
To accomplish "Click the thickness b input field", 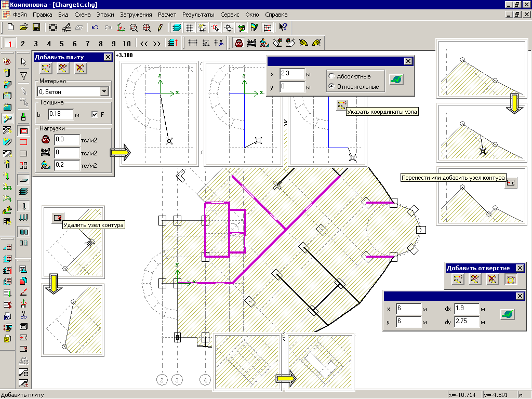I will click(x=60, y=114).
